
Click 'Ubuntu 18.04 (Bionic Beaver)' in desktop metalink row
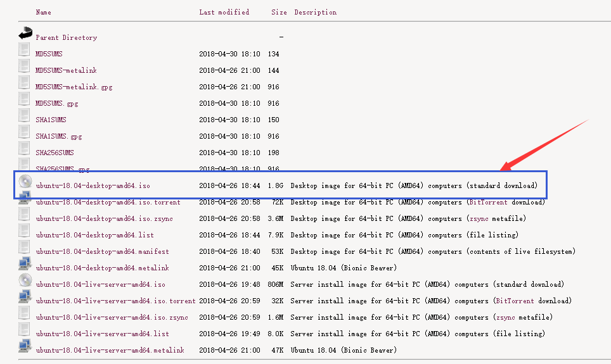click(344, 268)
